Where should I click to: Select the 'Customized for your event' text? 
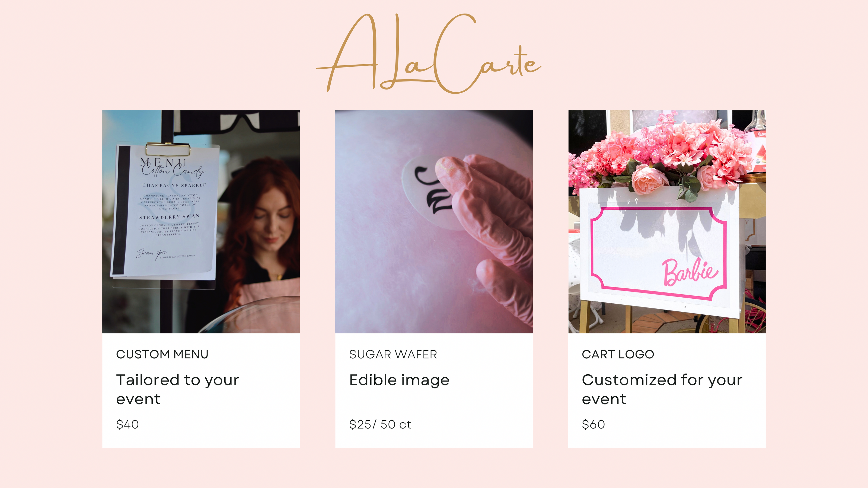point(662,389)
